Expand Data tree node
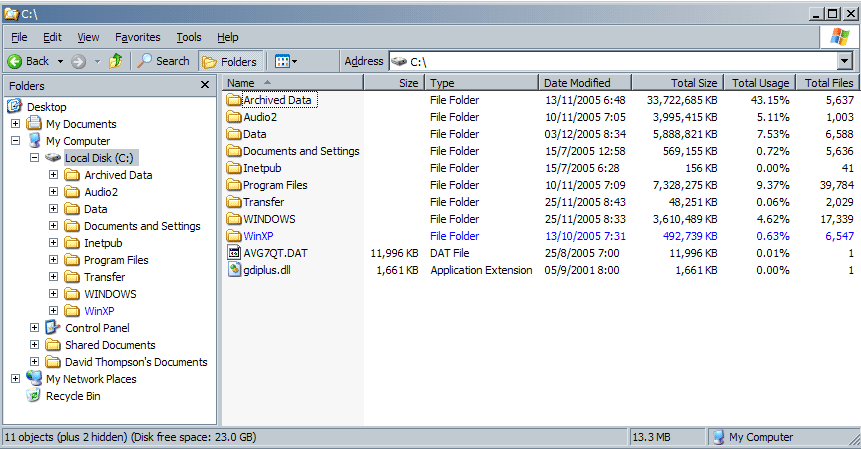This screenshot has width=861, height=449. 53,209
